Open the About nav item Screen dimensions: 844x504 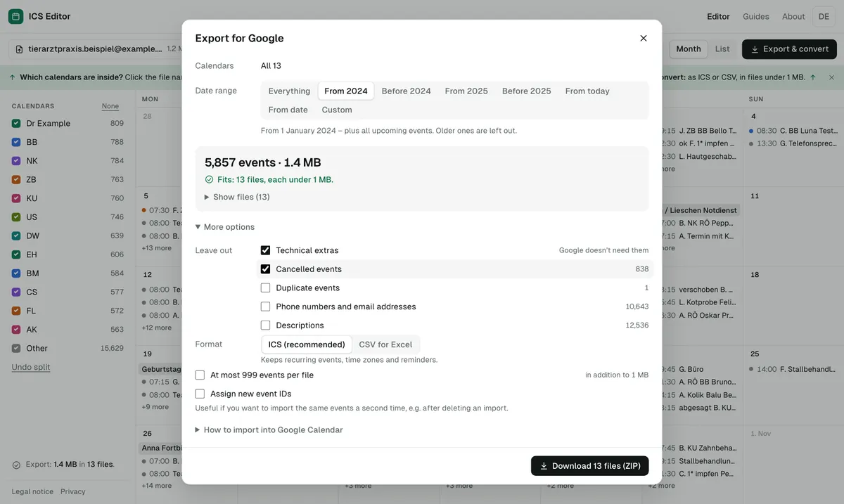tap(793, 16)
